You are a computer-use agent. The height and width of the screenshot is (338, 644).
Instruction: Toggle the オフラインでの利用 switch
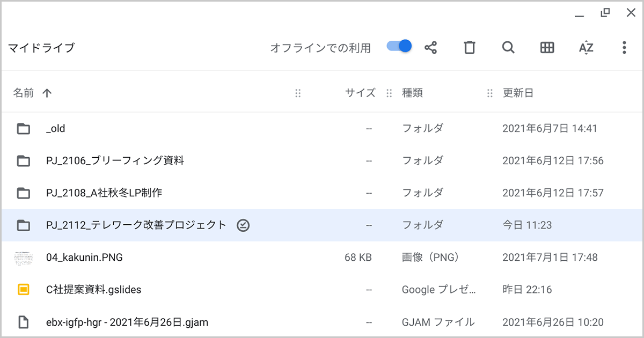399,47
